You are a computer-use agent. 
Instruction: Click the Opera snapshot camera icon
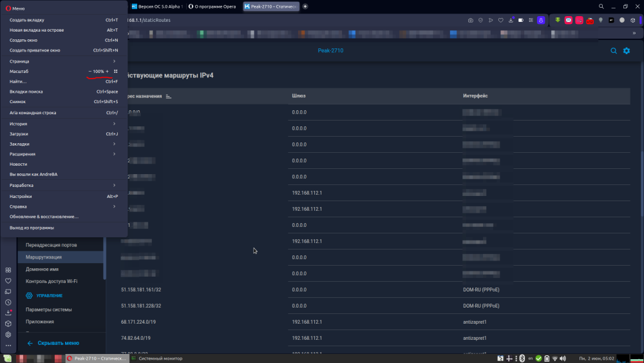(x=470, y=20)
